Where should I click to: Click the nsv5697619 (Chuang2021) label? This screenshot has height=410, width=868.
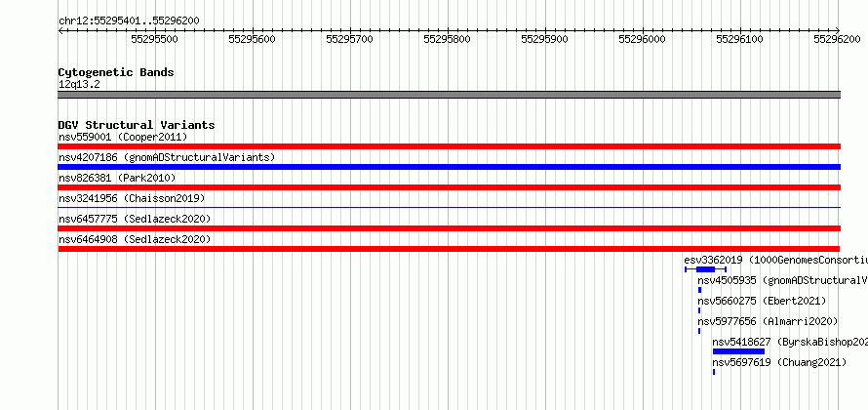pos(779,362)
